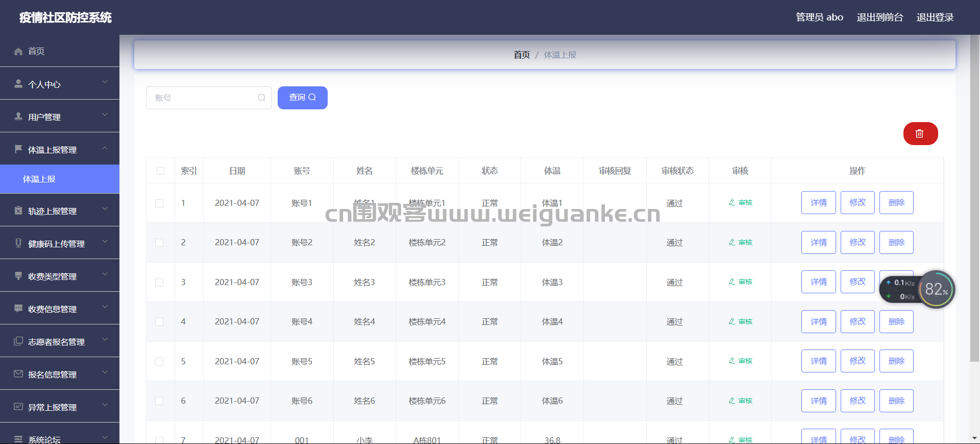Image resolution: width=980 pixels, height=444 pixels.
Task: Click 修改 for row 账号2
Action: (857, 242)
